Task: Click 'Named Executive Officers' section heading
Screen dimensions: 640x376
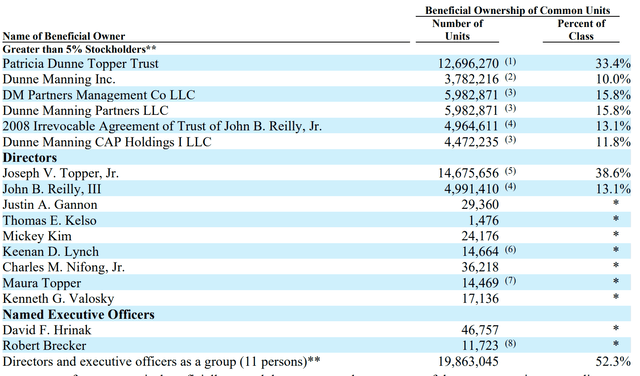Action: coord(78,314)
